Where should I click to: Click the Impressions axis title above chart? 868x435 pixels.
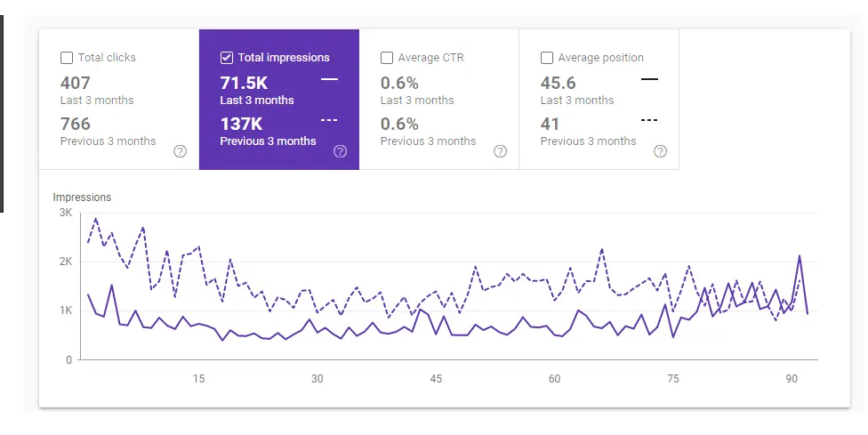tap(82, 197)
